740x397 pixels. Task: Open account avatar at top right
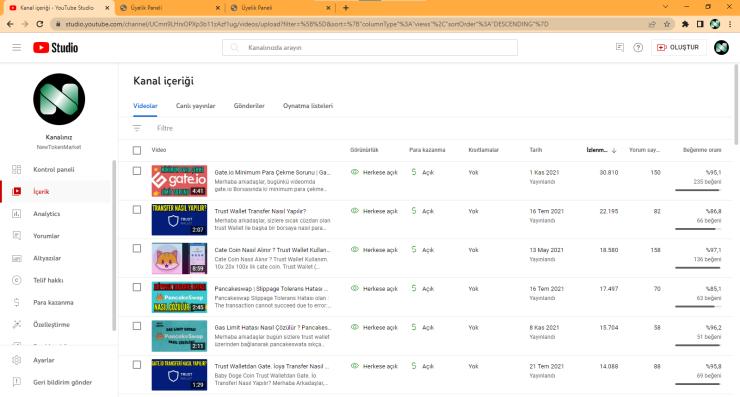pyautogui.click(x=721, y=47)
